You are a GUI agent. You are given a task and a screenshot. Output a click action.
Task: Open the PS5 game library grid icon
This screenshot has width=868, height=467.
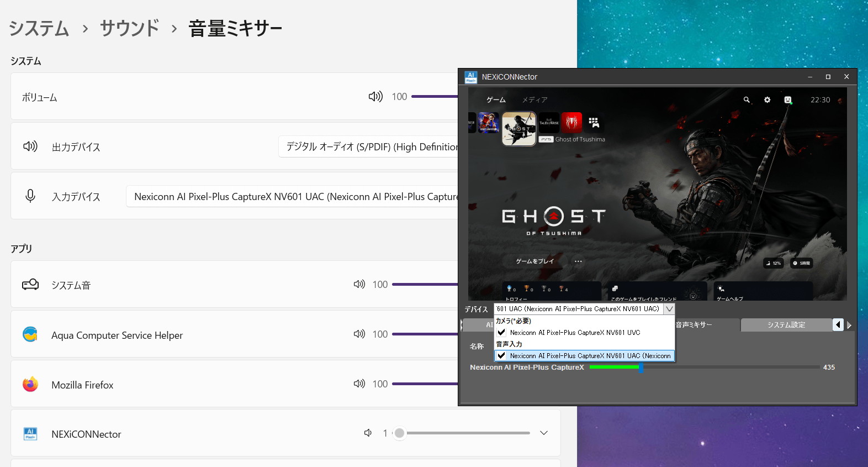point(594,122)
